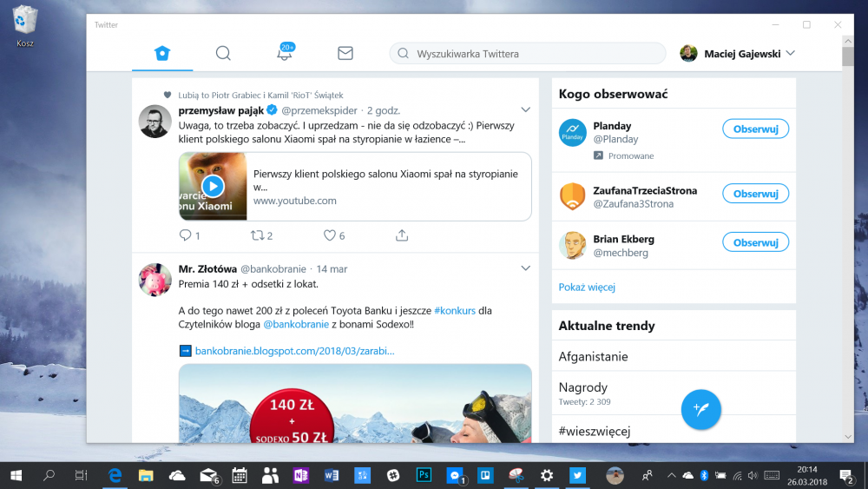
Task: Open the @bankobranie mention in tweet text
Action: (296, 325)
